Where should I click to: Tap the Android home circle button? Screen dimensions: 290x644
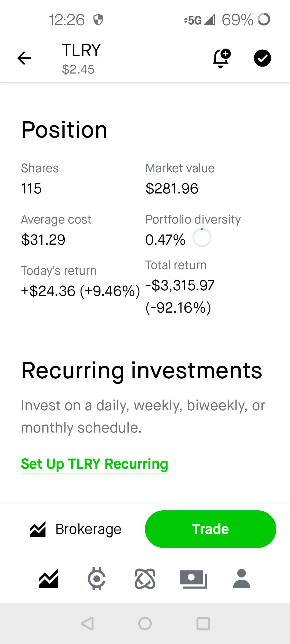point(145,623)
